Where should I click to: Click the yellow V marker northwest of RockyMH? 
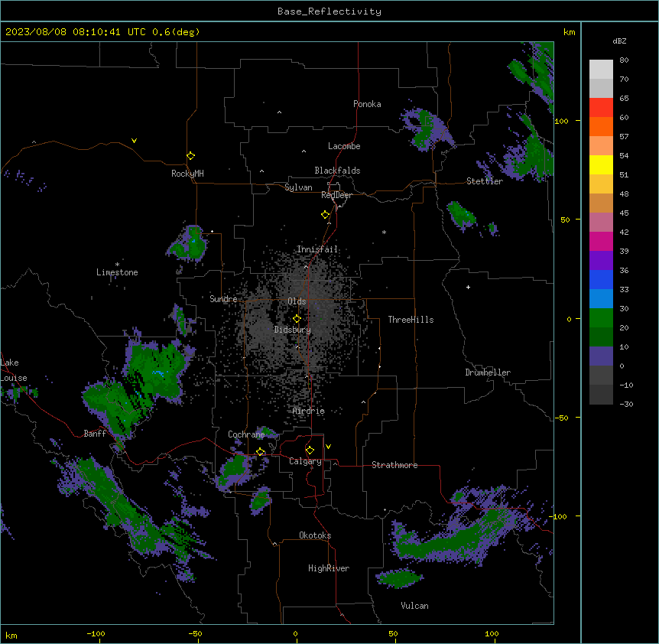[x=134, y=141]
